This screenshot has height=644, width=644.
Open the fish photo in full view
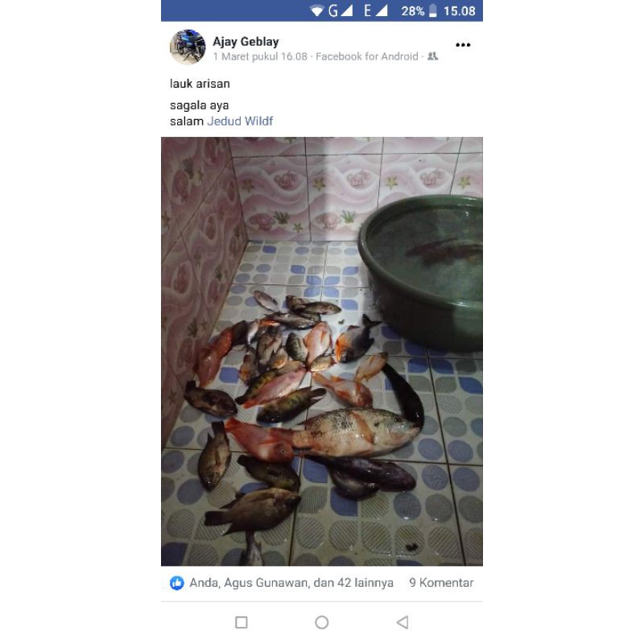pos(321,351)
